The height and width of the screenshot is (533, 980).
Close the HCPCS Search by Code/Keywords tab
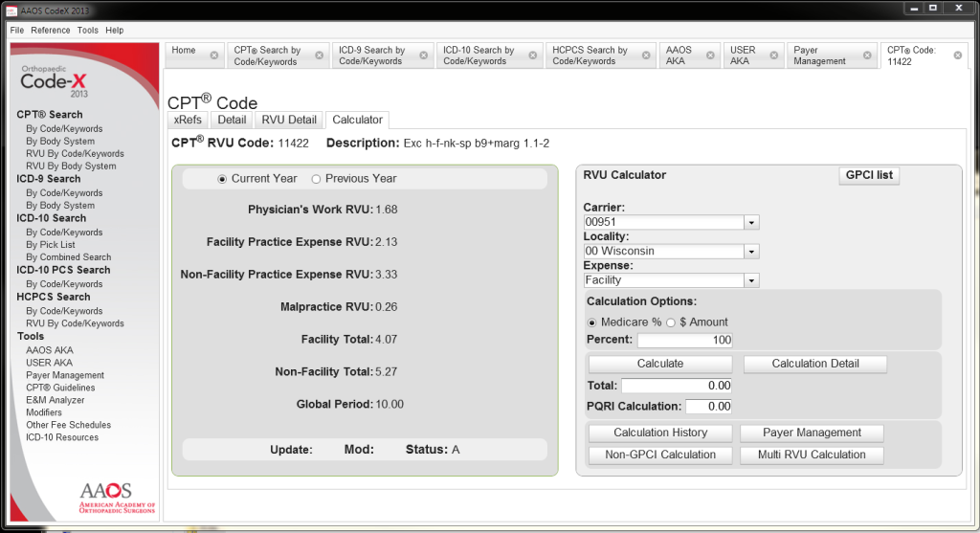[646, 56]
